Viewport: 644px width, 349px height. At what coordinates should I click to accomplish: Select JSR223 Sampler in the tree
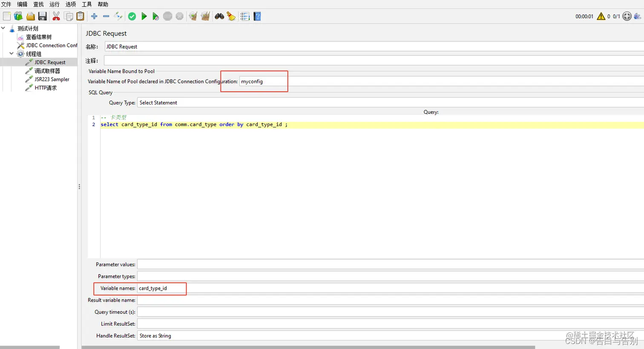coord(52,79)
